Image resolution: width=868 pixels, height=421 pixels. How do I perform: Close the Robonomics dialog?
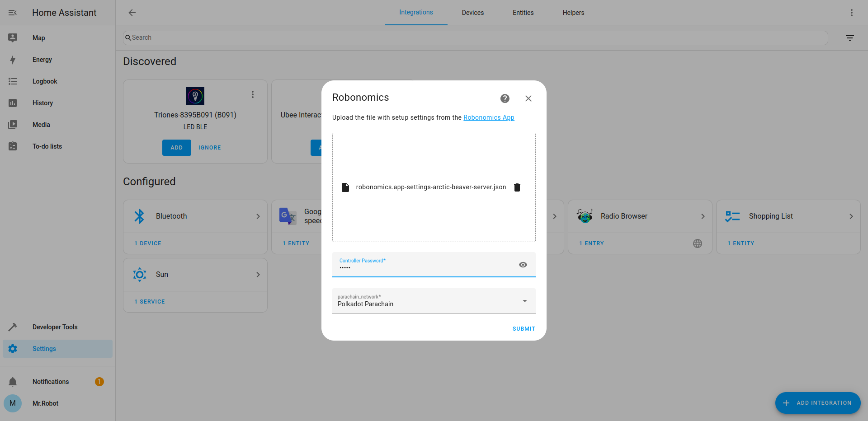coord(528,98)
